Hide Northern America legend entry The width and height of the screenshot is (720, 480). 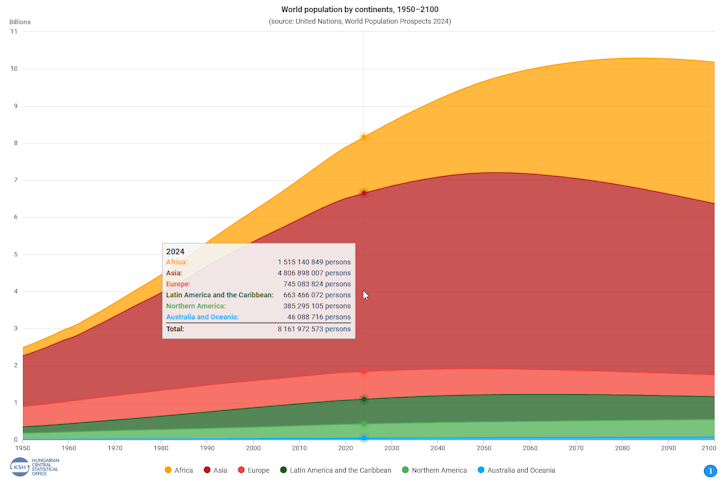[434, 470]
